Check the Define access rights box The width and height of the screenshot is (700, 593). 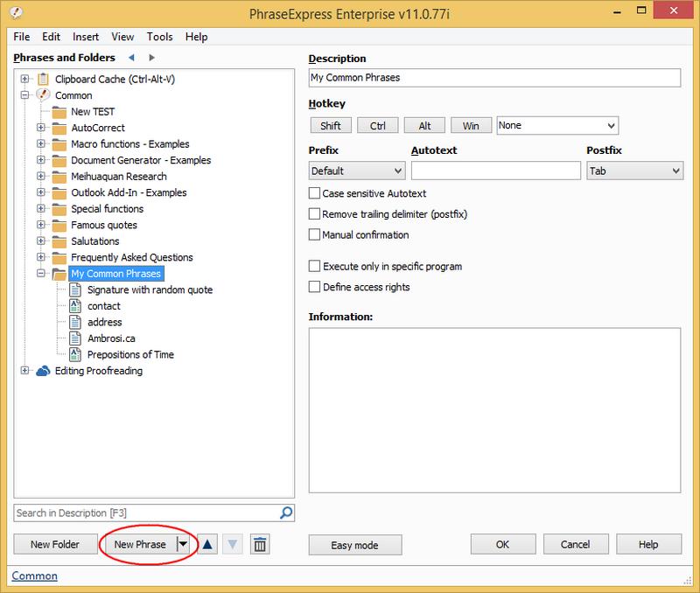pos(314,287)
